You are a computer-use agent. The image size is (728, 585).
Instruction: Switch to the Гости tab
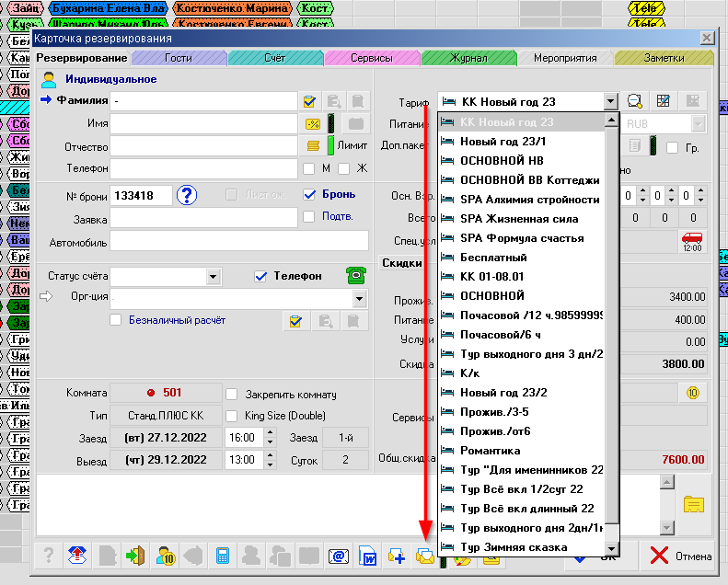179,58
